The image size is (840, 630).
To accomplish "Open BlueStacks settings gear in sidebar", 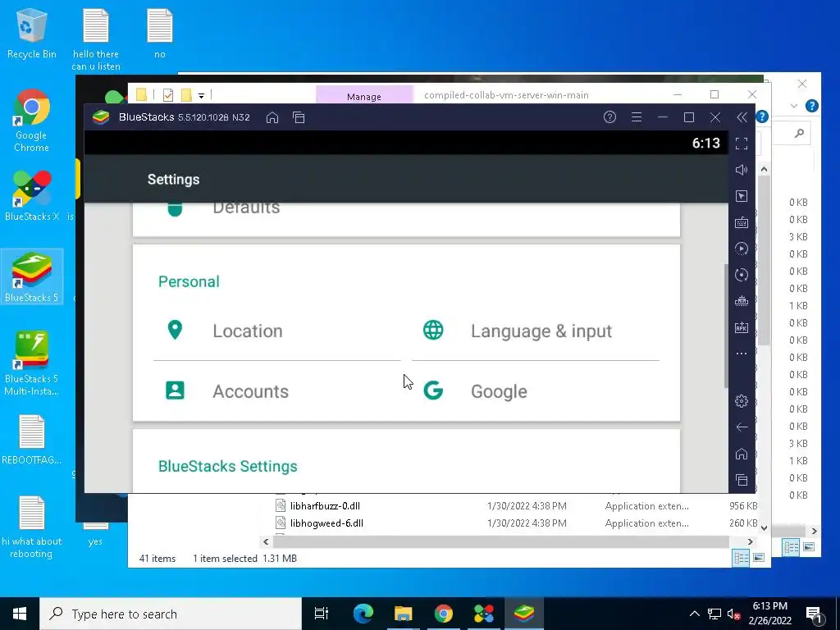I will tap(742, 400).
